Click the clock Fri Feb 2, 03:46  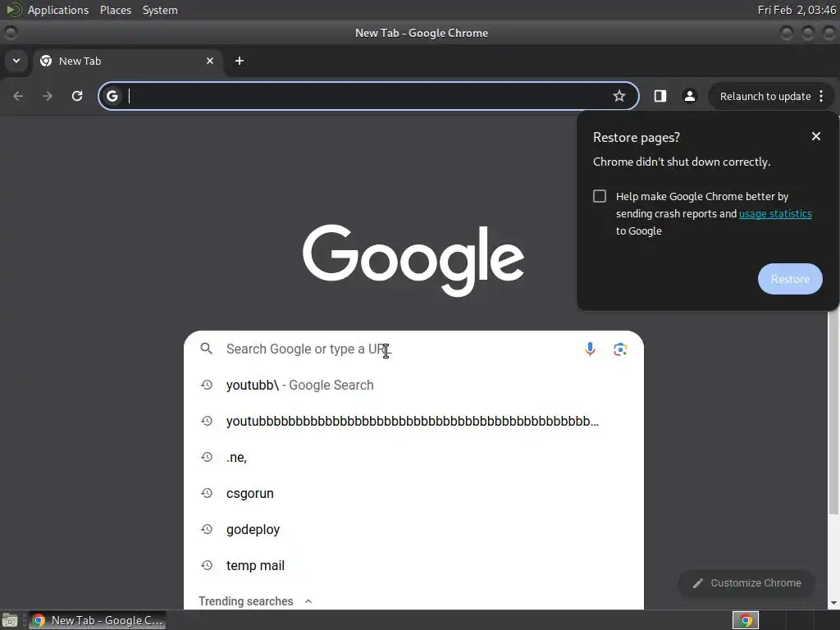coord(797,10)
